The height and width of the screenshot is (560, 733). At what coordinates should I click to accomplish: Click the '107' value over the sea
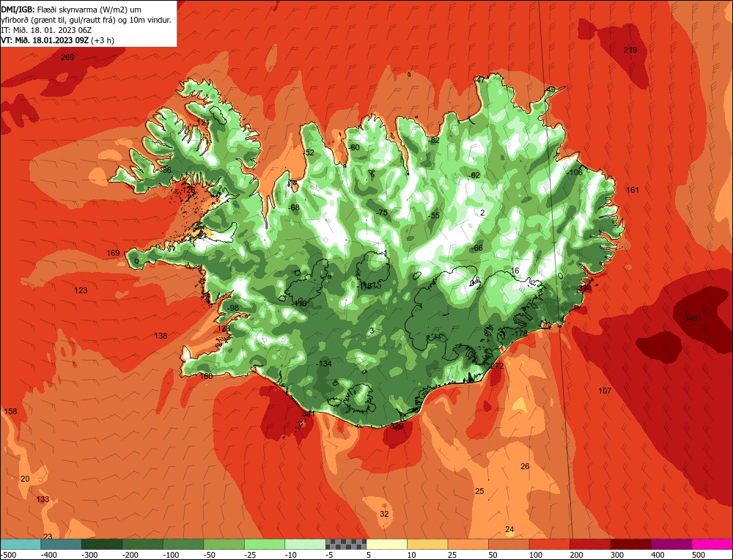pyautogui.click(x=605, y=391)
